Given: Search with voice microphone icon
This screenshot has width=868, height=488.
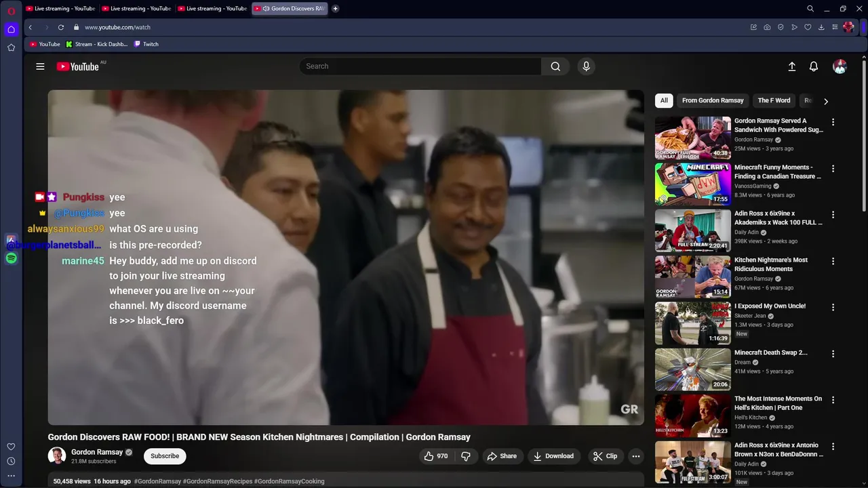Looking at the screenshot, I should pyautogui.click(x=586, y=66).
